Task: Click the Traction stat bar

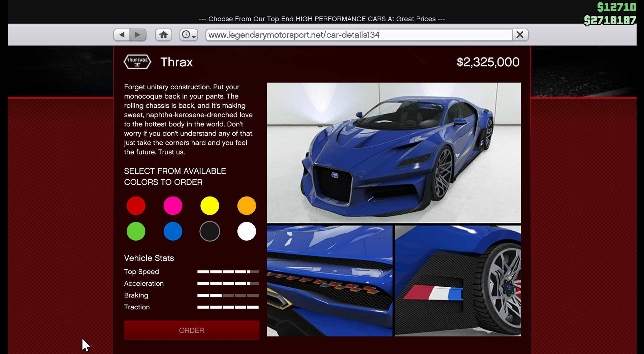Action: click(228, 307)
